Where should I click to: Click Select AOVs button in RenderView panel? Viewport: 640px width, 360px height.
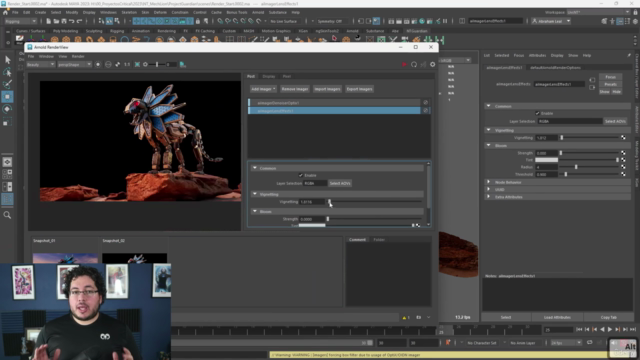pyautogui.click(x=340, y=183)
